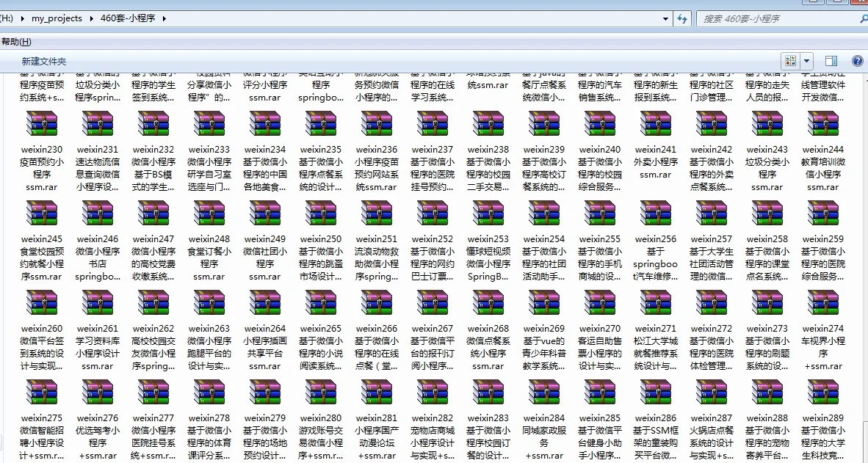Click the file name weixin251 流浪动物救助
The height and width of the screenshot is (463, 868).
coord(377,258)
